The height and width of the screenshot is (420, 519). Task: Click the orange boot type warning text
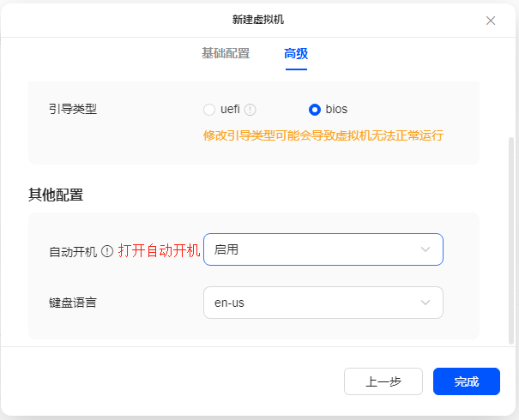click(x=323, y=135)
